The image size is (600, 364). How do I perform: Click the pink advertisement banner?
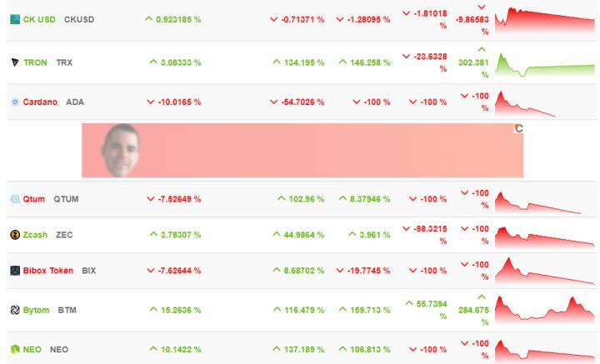pos(302,150)
